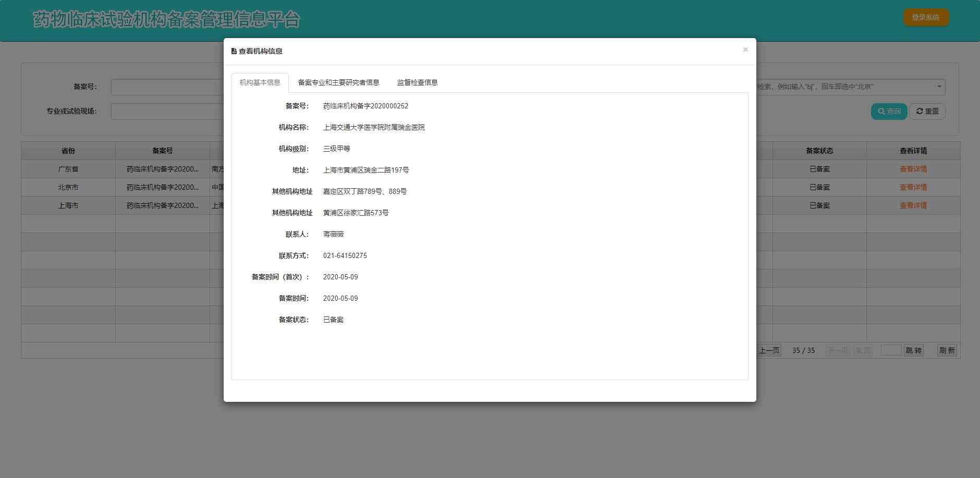Open 查看详情 for the 广东省 row
The height and width of the screenshot is (478, 980).
pos(913,169)
